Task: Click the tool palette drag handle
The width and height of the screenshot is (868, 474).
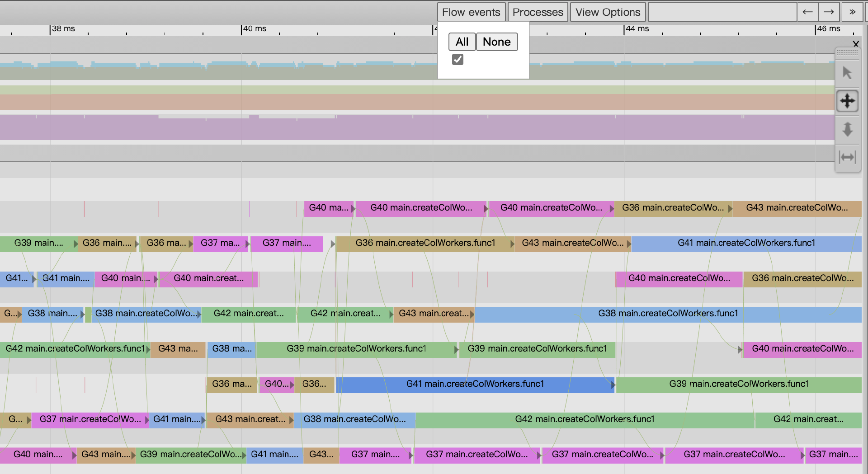Action: click(x=847, y=52)
